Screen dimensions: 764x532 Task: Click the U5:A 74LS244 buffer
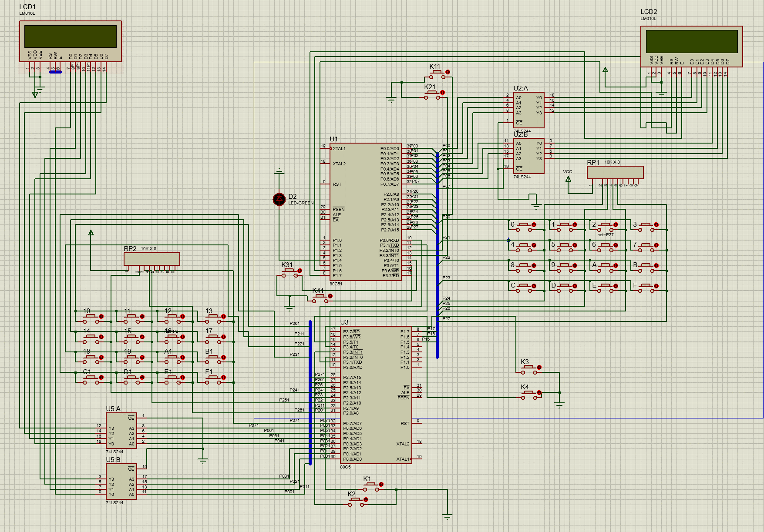click(121, 431)
